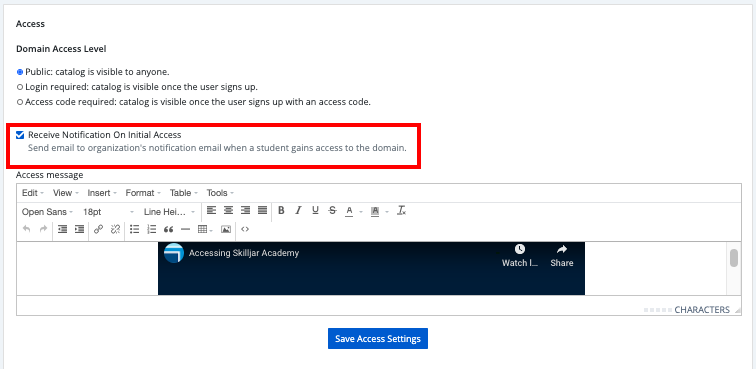Screen dimensions: 756x369
Task: Insert an image via the picture icon
Action: (226, 229)
